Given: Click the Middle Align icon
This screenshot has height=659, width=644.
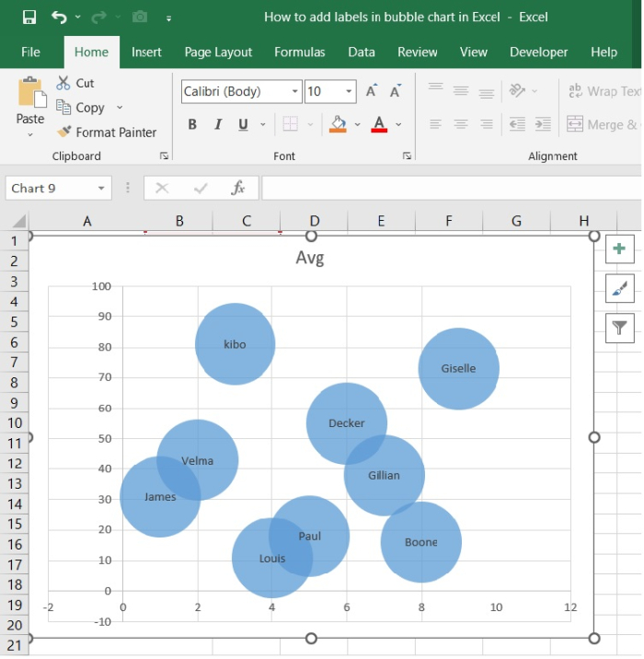Looking at the screenshot, I should click(x=461, y=91).
